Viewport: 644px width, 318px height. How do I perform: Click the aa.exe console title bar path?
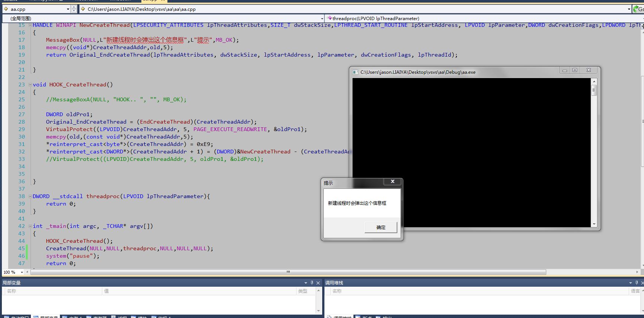[418, 72]
